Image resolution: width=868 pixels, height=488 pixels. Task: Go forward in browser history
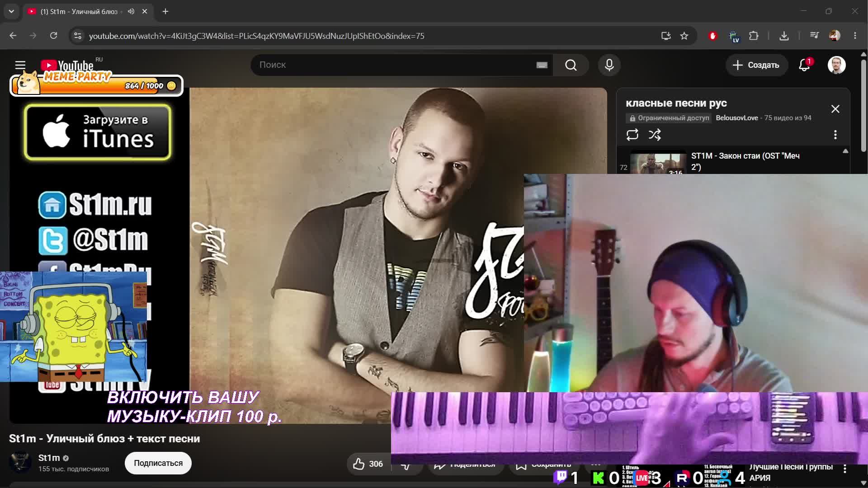point(33,36)
